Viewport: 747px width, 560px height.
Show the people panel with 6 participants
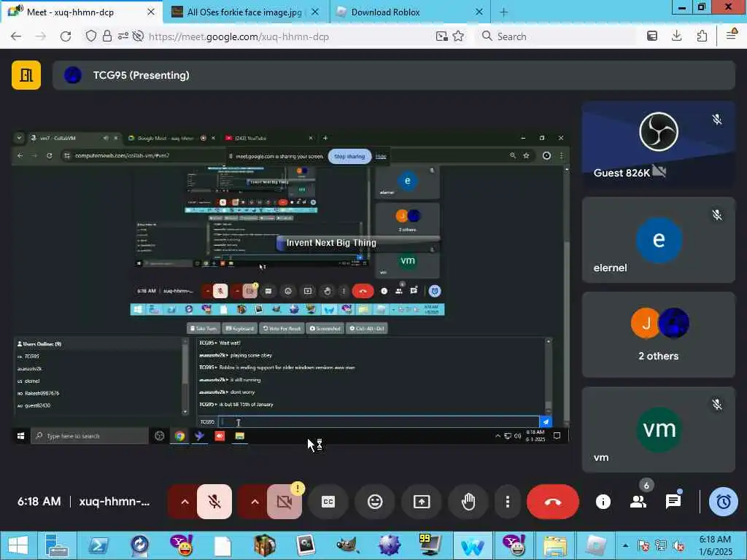click(638, 502)
